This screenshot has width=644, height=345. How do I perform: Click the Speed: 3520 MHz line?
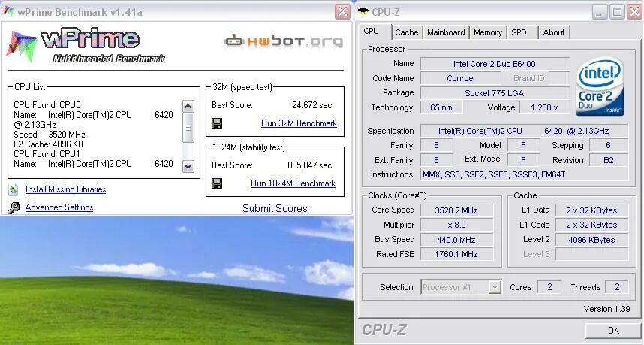[50, 135]
